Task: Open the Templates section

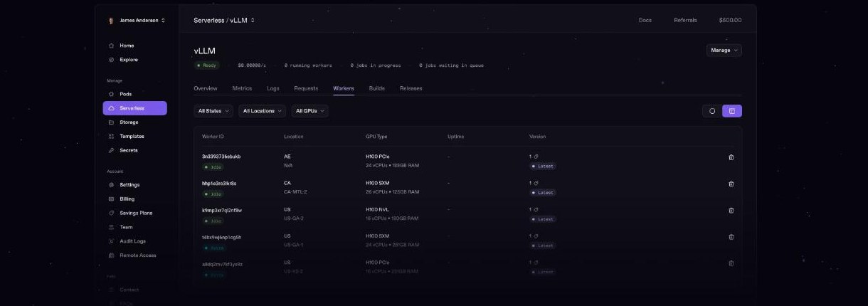Action: click(x=134, y=136)
